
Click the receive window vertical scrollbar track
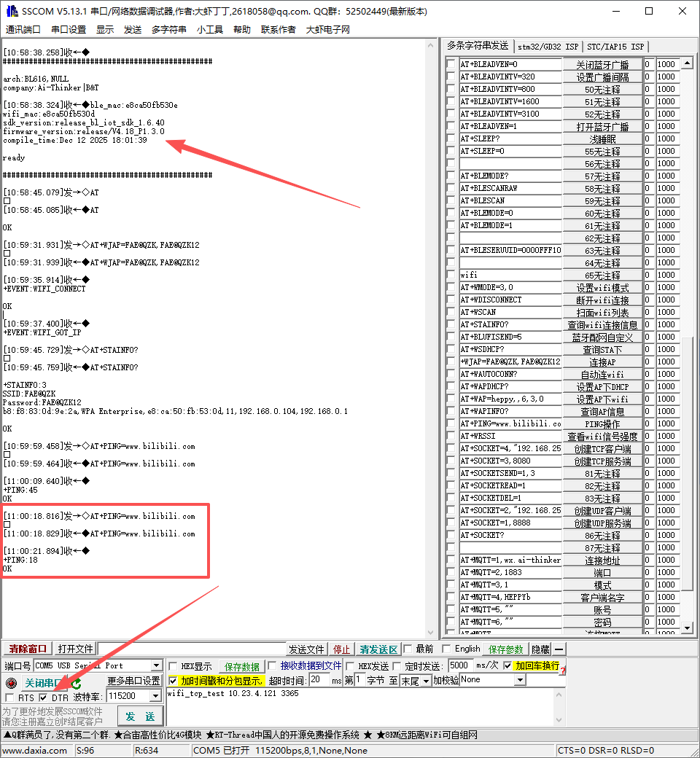tap(430, 338)
